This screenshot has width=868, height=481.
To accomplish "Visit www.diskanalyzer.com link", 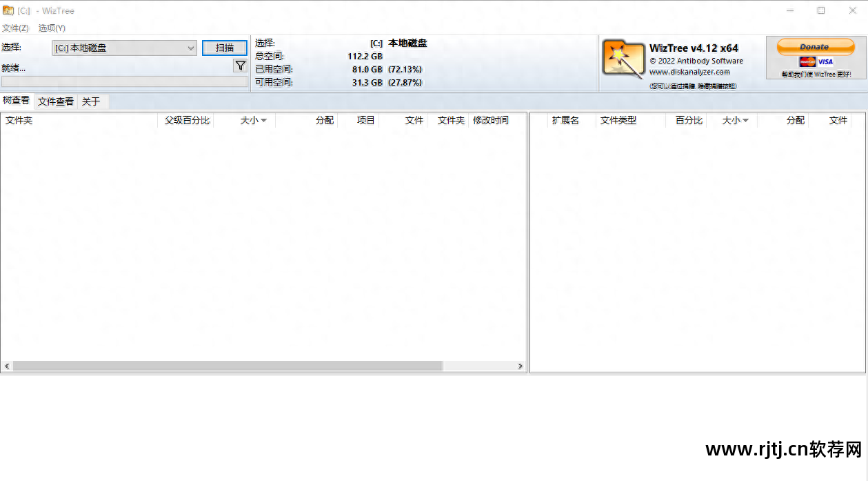I will (689, 72).
